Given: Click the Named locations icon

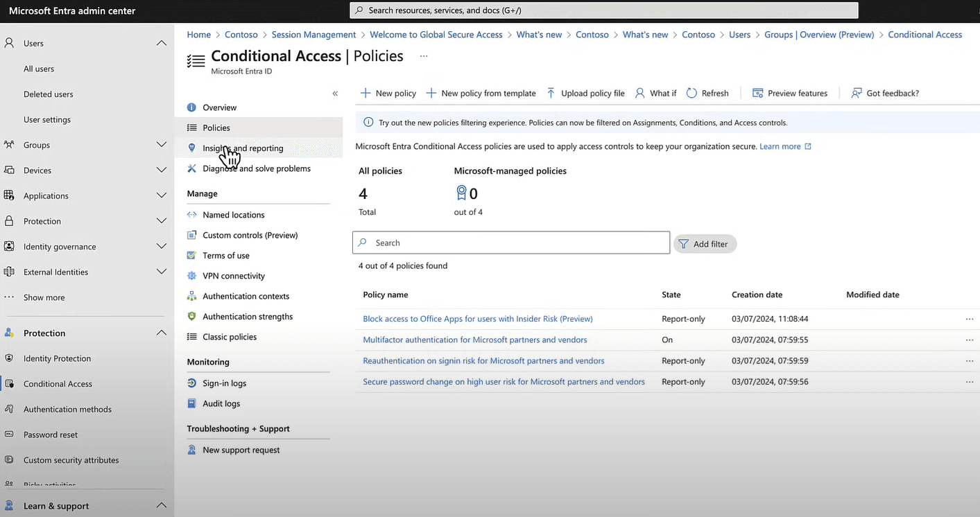Looking at the screenshot, I should (192, 215).
